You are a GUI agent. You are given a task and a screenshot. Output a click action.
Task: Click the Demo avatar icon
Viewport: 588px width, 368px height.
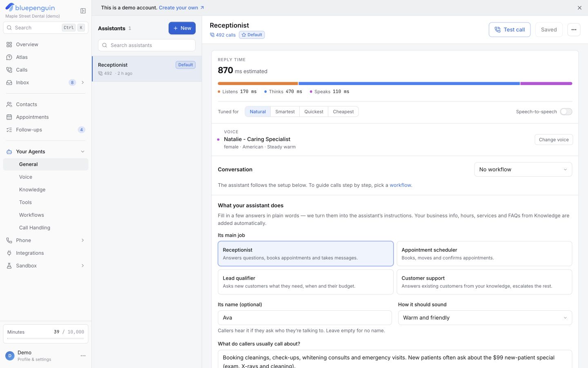pyautogui.click(x=10, y=356)
